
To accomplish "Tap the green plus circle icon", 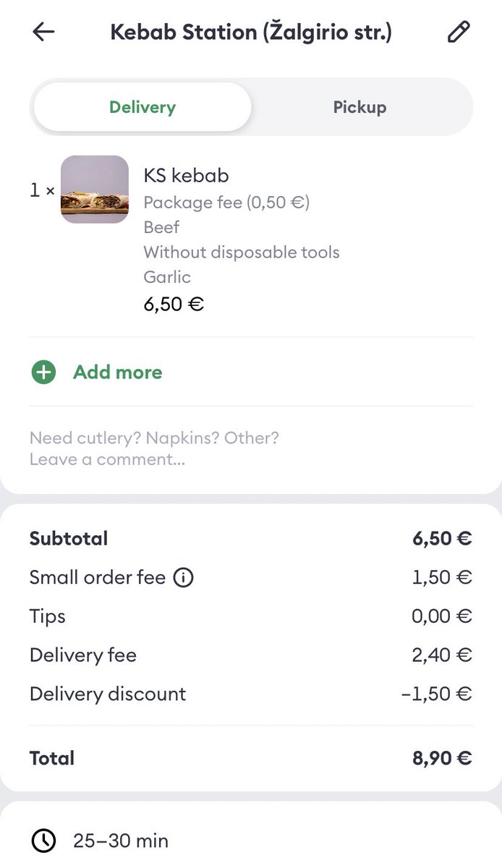I will click(43, 373).
